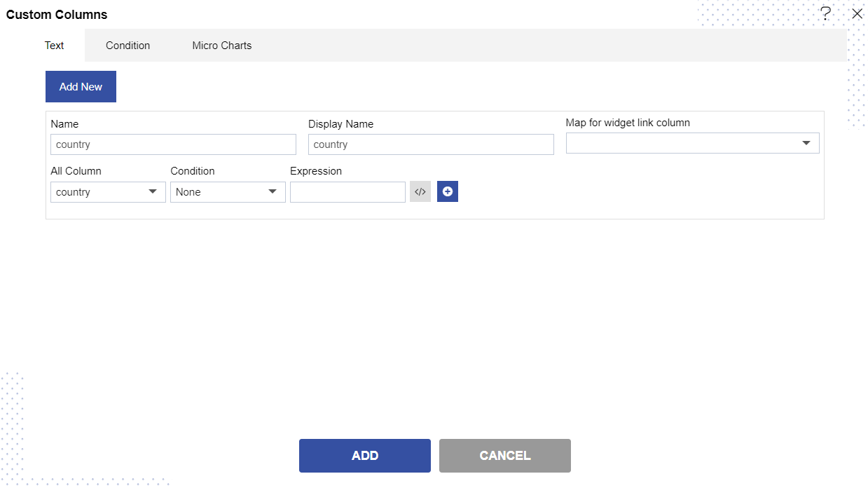The height and width of the screenshot is (488, 868).
Task: Click the ADD button
Action: tap(365, 456)
